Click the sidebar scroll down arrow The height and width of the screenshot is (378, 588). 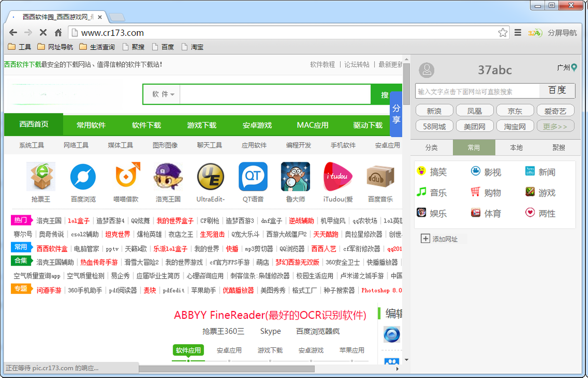pyautogui.click(x=407, y=360)
